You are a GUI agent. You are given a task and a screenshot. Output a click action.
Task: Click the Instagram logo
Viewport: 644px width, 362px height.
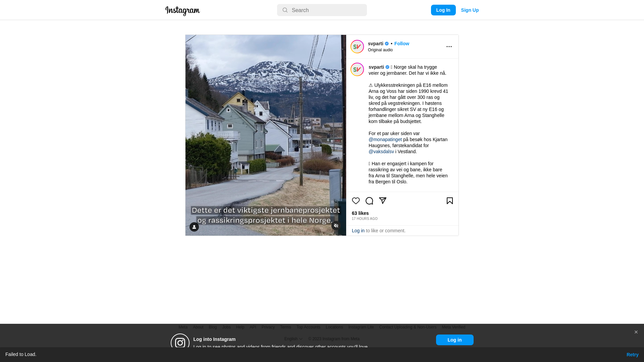pyautogui.click(x=182, y=11)
